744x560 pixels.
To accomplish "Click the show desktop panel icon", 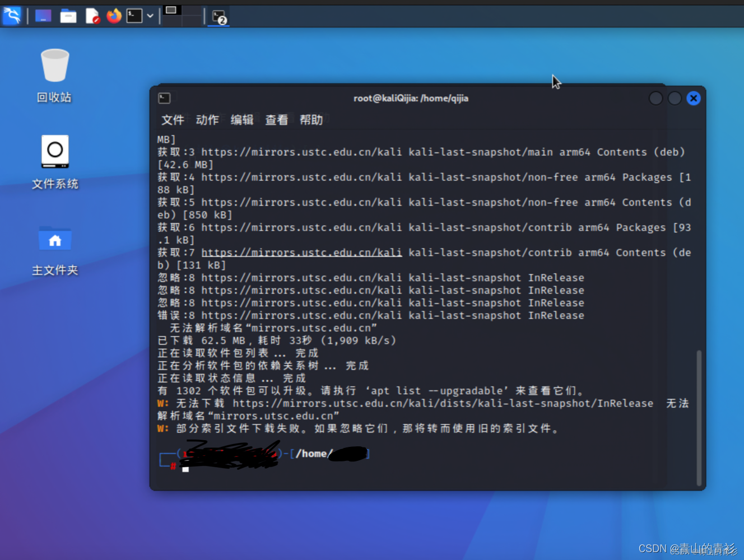I will (43, 16).
